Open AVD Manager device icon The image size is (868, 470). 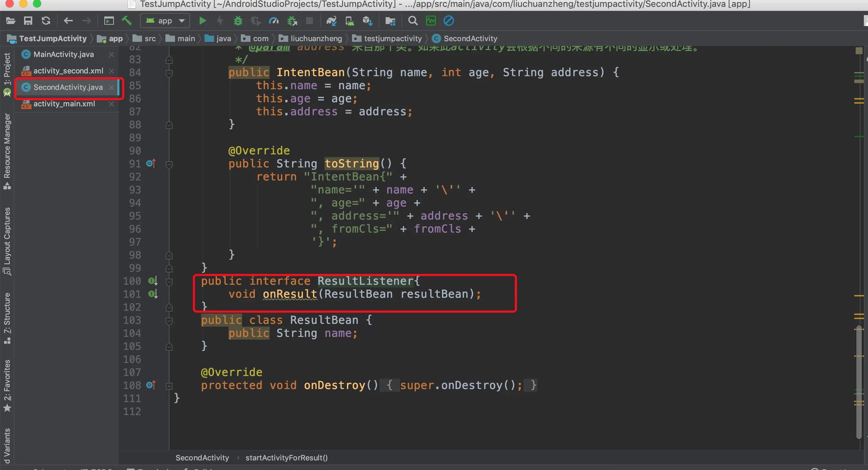(x=350, y=21)
